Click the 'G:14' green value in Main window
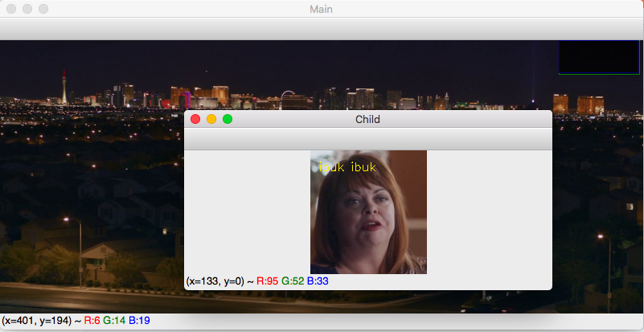The height and width of the screenshot is (332, 644). [x=114, y=321]
